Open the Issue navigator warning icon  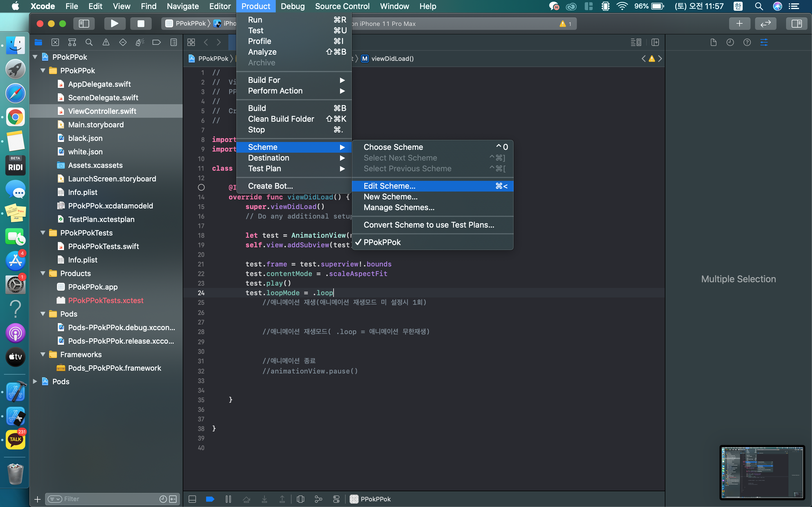pyautogui.click(x=106, y=42)
